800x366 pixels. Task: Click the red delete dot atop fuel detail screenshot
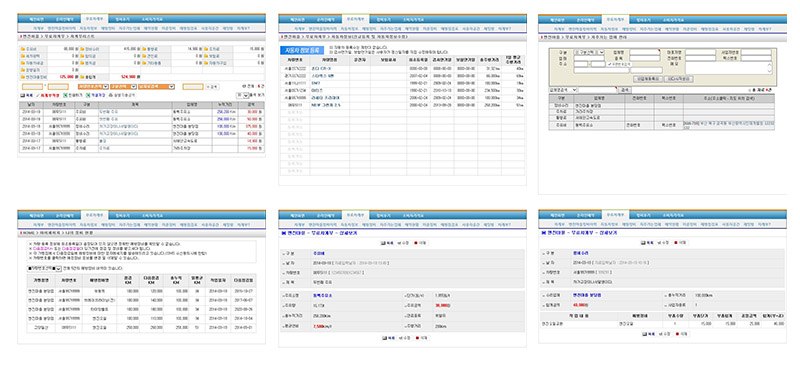[x=416, y=243]
